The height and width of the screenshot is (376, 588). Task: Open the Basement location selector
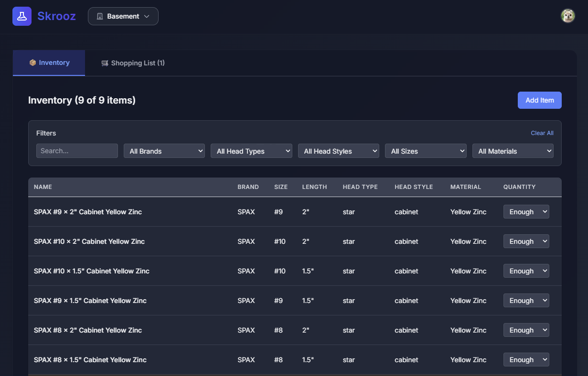tap(123, 16)
